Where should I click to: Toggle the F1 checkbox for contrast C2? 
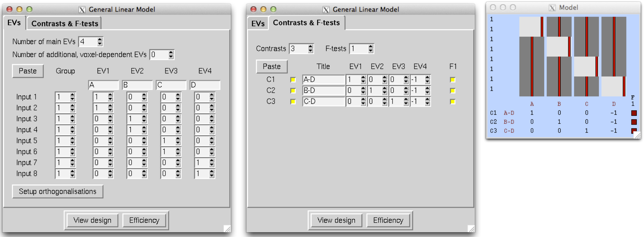(452, 91)
